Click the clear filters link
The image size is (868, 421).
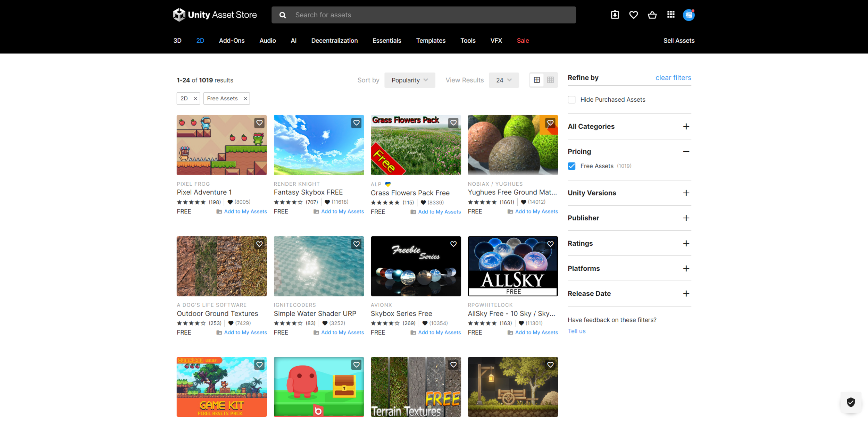[x=673, y=78]
